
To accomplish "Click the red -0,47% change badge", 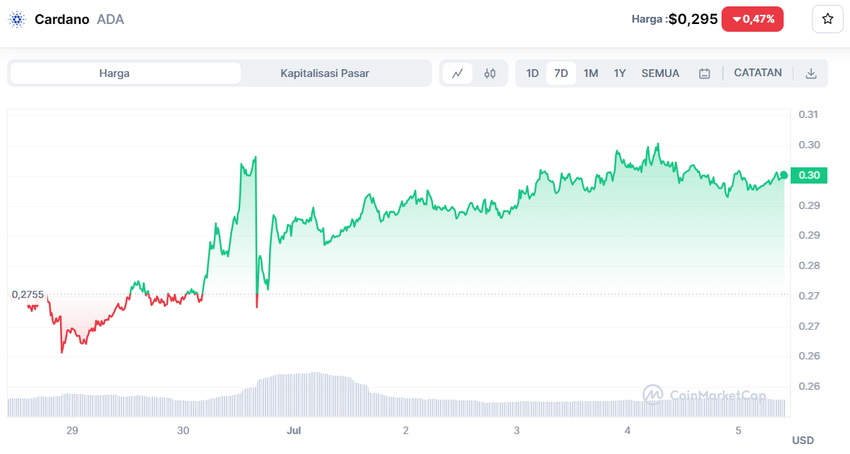I will click(x=752, y=19).
